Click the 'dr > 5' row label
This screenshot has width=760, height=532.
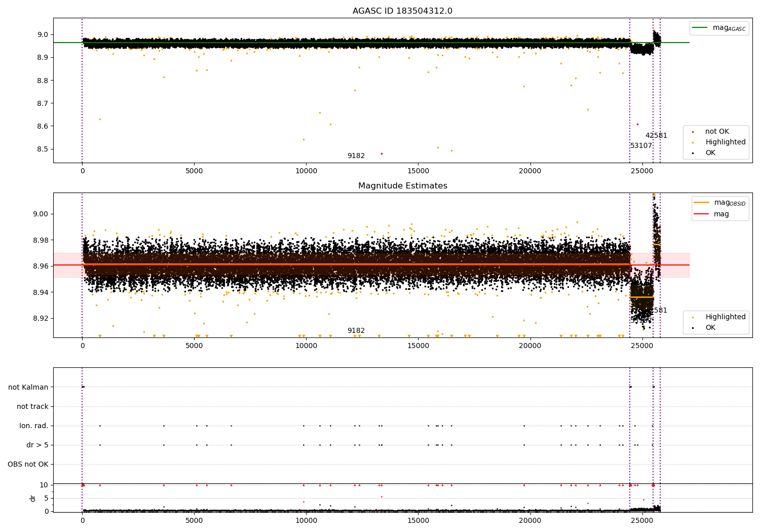pyautogui.click(x=37, y=445)
